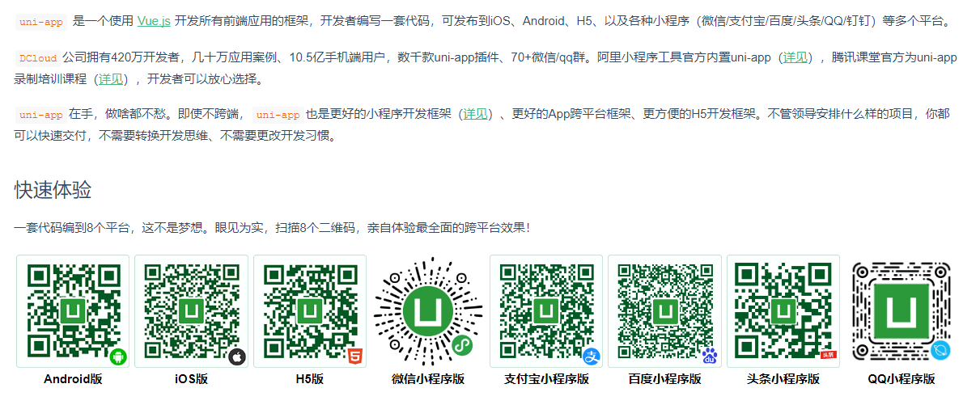980x405 pixels.
Task: Click the uni-app code tag before 在手
Action: pos(40,115)
